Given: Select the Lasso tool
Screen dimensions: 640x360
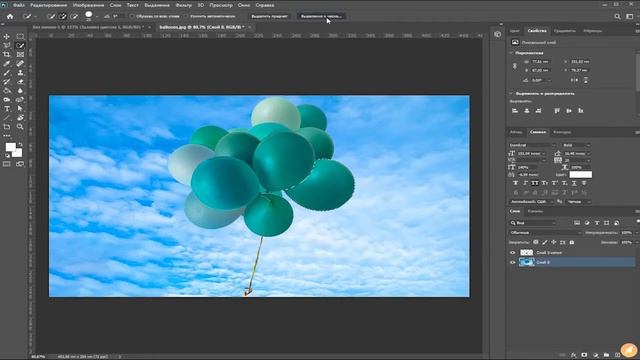Looking at the screenshot, I should [7, 45].
